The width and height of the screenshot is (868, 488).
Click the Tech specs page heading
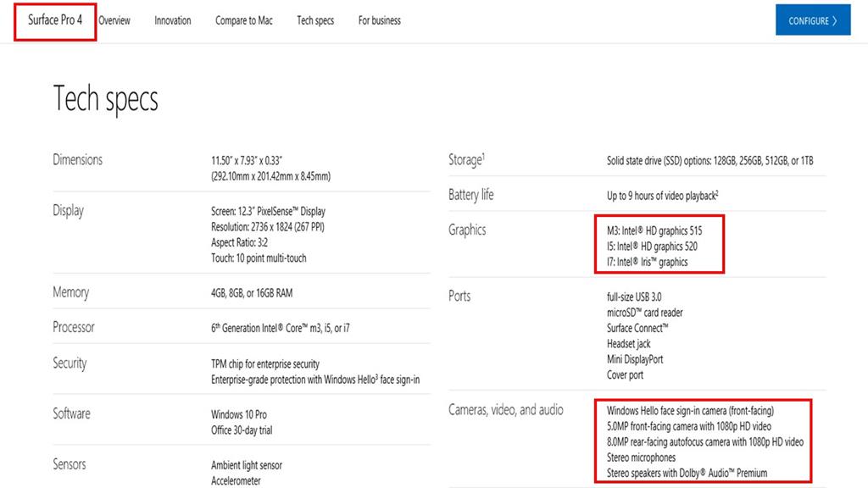[106, 100]
